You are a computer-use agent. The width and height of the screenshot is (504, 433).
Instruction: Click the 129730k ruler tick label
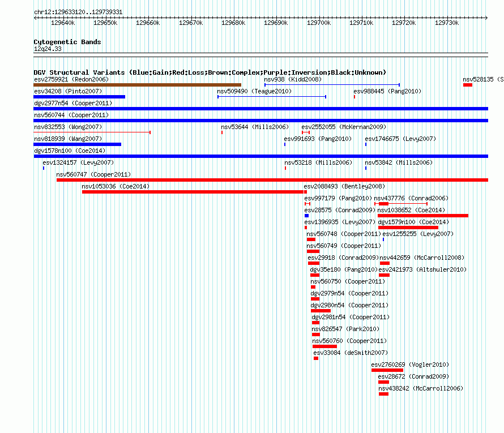[x=447, y=23]
